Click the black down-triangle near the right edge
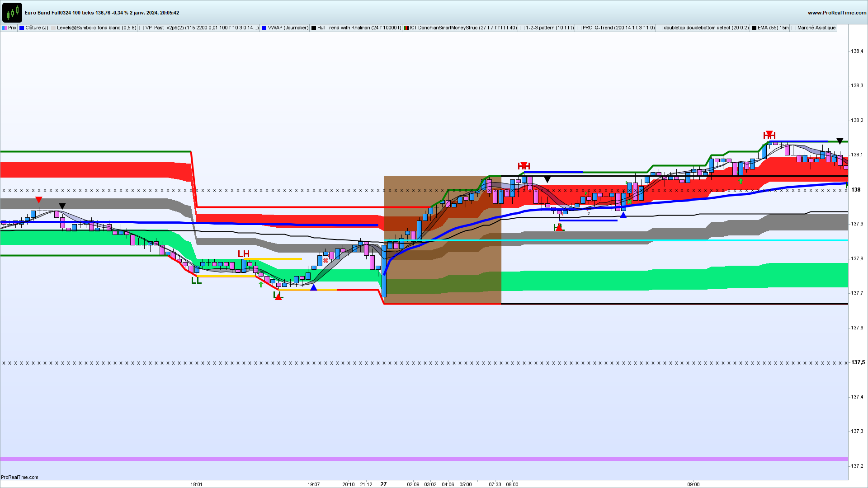This screenshot has width=868, height=488. 840,141
